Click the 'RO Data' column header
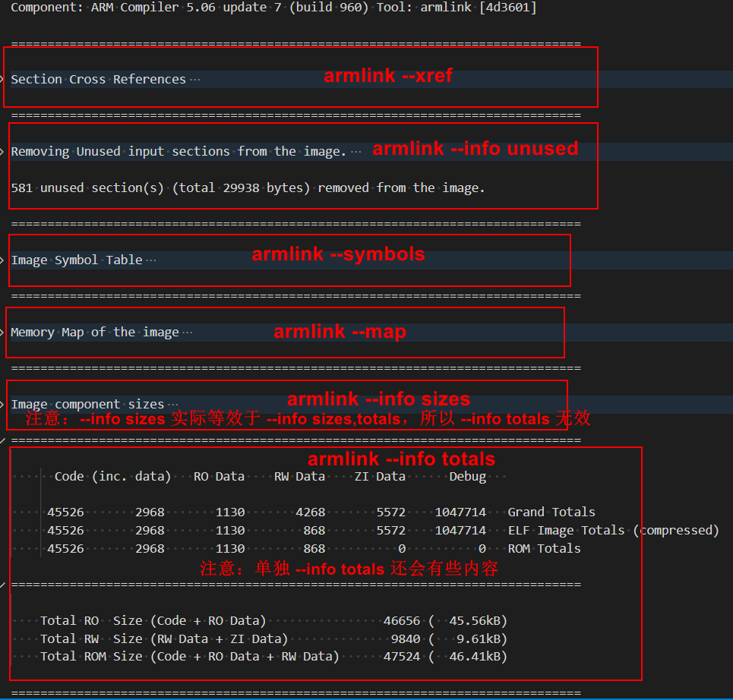Image resolution: width=733 pixels, height=700 pixels. (x=220, y=477)
